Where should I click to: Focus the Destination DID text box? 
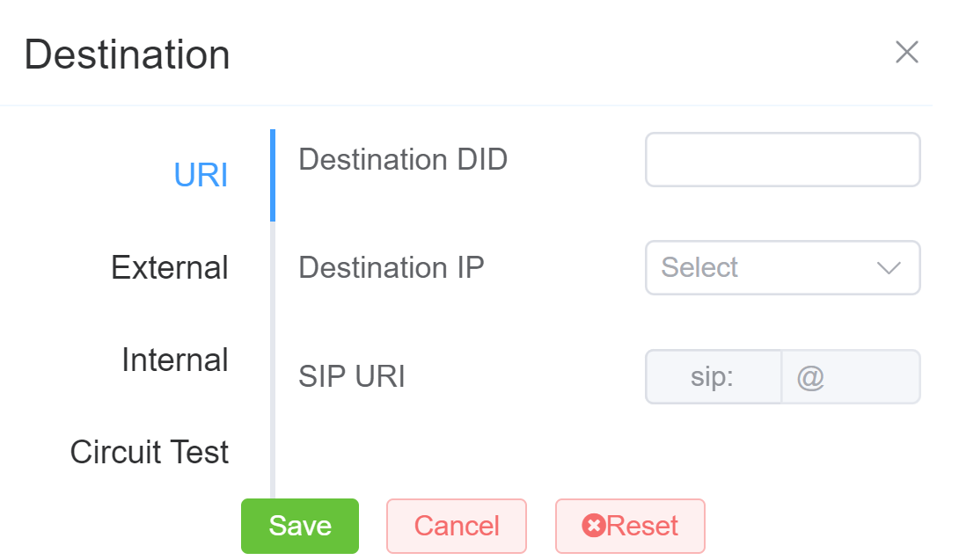pyautogui.click(x=782, y=160)
